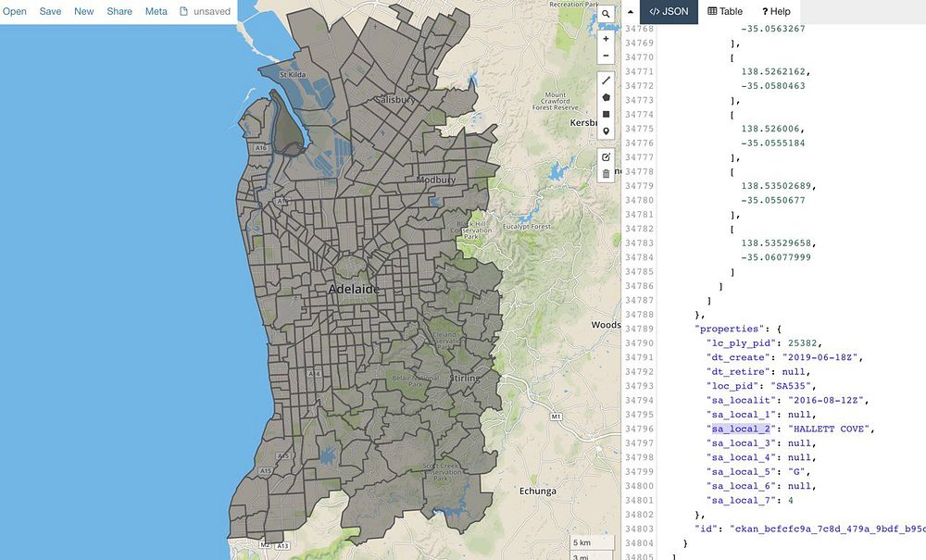Image resolution: width=926 pixels, height=560 pixels.
Task: Click line number 34789 in the gutter
Action: tap(639, 329)
